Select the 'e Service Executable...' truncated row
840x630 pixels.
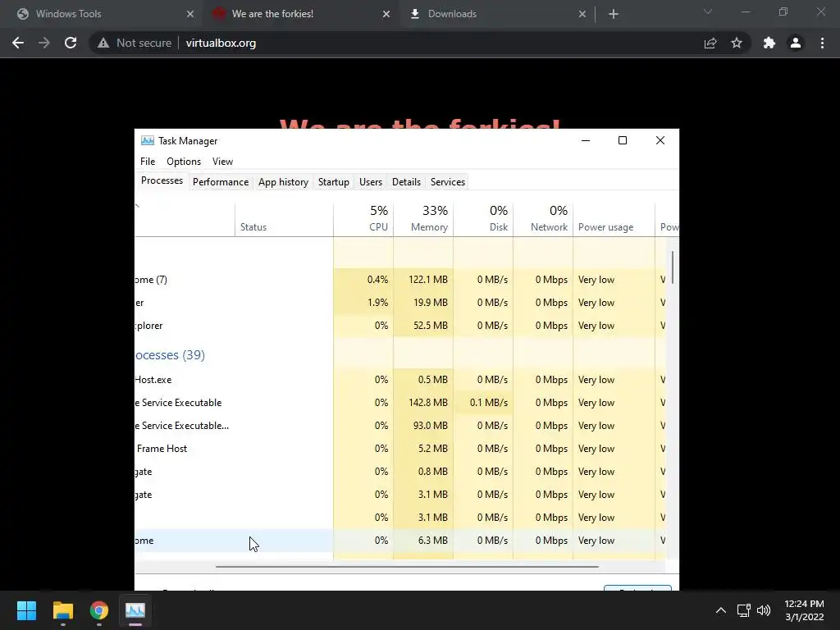[x=399, y=426]
